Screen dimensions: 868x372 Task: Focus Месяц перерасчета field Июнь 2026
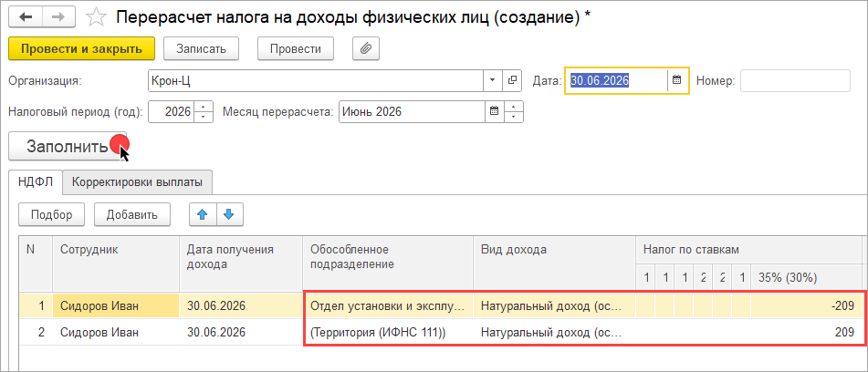412,112
